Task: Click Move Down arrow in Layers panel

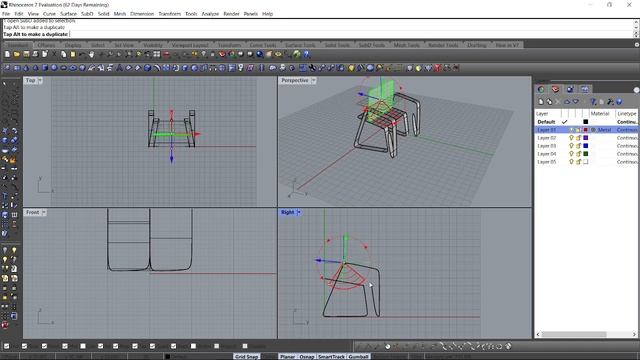Action: coord(576,102)
